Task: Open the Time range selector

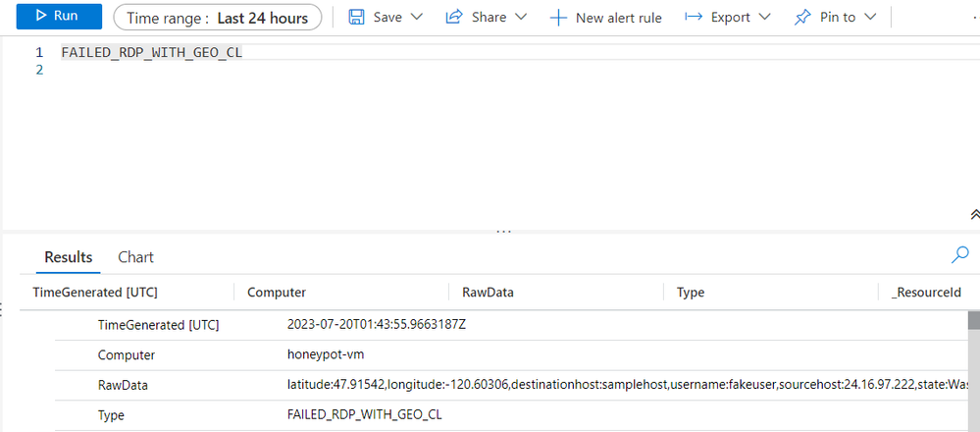Action: pyautogui.click(x=218, y=18)
